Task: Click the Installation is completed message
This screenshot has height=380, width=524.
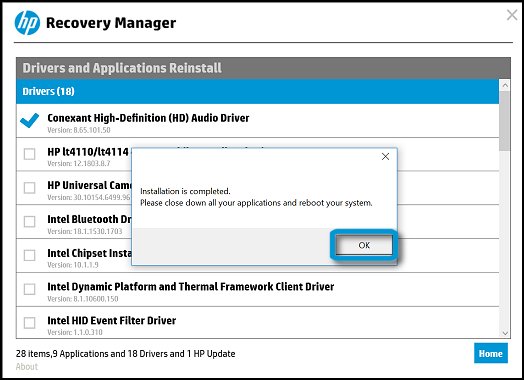Action: pos(185,191)
